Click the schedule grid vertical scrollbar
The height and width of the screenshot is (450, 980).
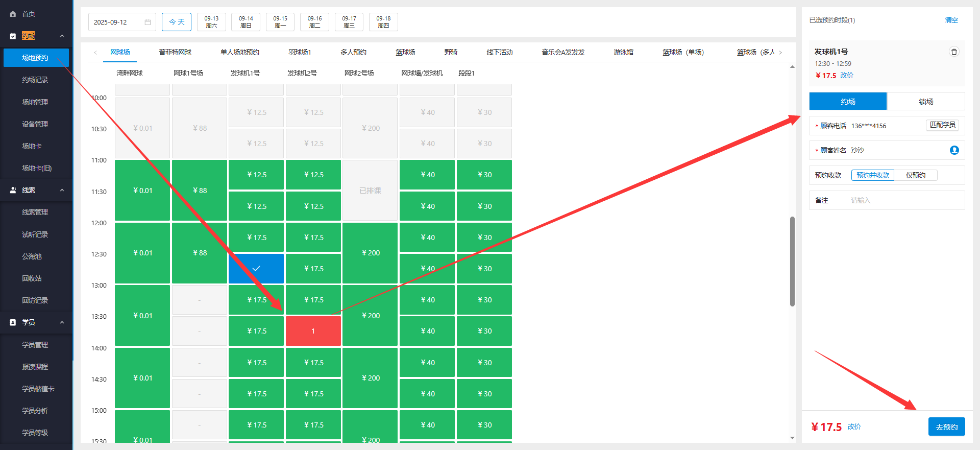[x=792, y=260]
